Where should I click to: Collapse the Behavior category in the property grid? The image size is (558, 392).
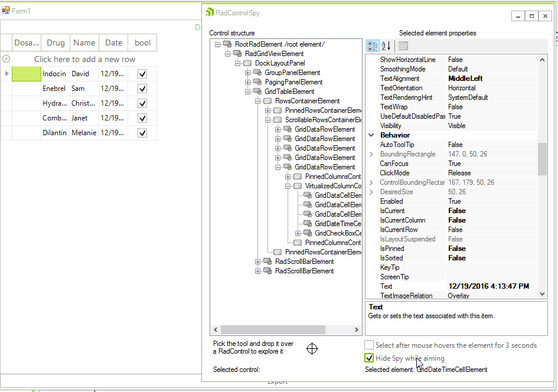(371, 135)
